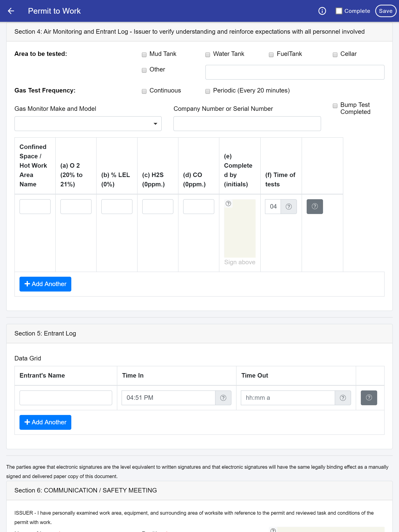The height and width of the screenshot is (532, 399).
Task: Save the permit form
Action: [386, 11]
